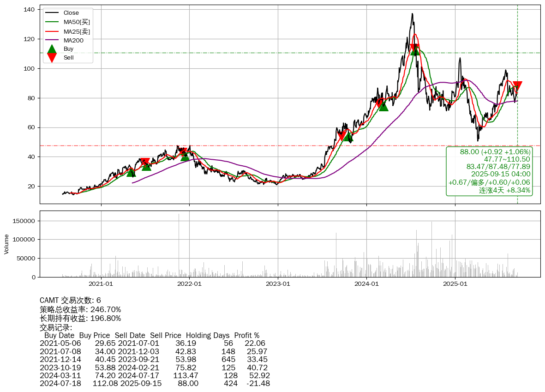Click the 2023-01 x-axis tick label
545x392 pixels.
coord(278,284)
